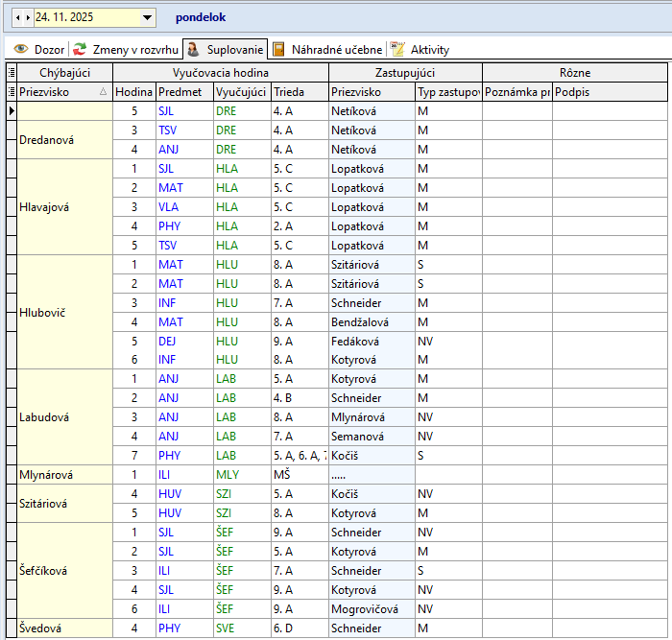Click the Mlynárová absent teacher cell
The image size is (672, 640).
63,475
